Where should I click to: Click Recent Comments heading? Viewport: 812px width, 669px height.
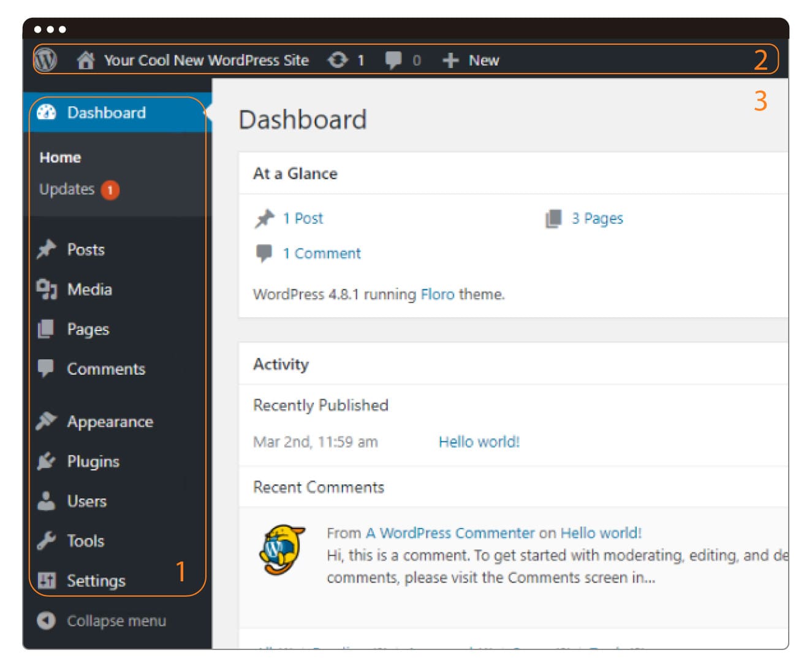coord(319,487)
